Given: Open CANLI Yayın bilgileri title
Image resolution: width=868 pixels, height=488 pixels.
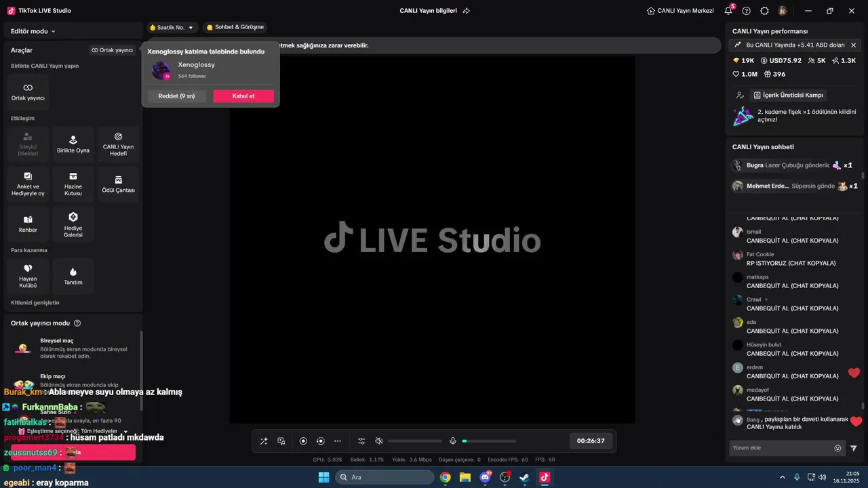Looking at the screenshot, I should click(x=429, y=11).
